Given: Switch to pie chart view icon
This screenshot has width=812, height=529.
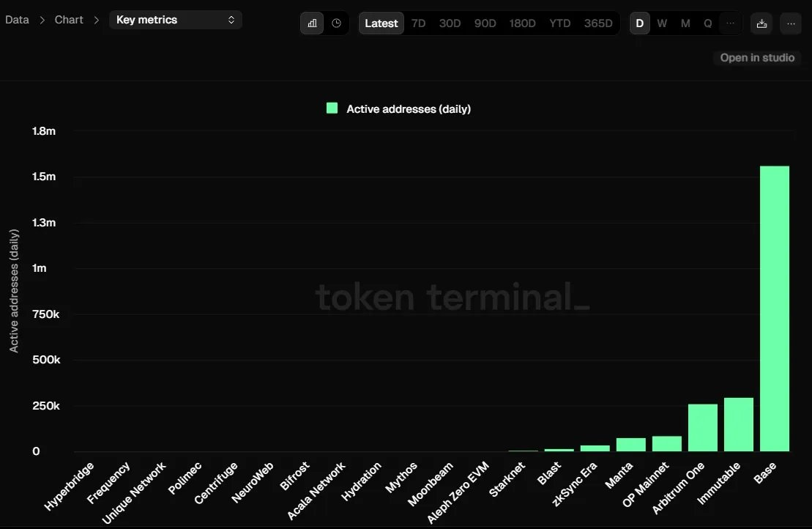Looking at the screenshot, I should tap(336, 23).
